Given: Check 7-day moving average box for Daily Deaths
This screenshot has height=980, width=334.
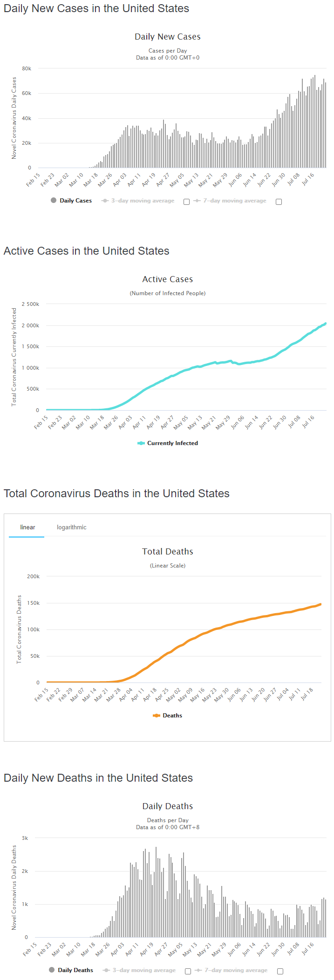Looking at the screenshot, I should pos(280,971).
